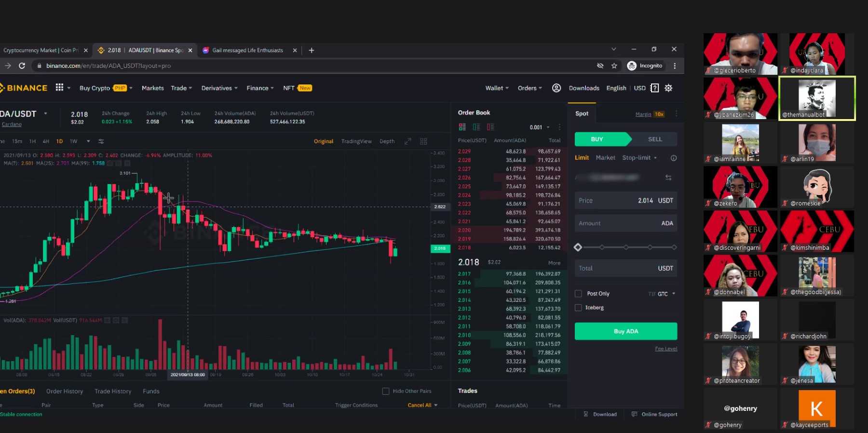Click the Download icon in footer
Image resolution: width=868 pixels, height=433 pixels.
(586, 414)
